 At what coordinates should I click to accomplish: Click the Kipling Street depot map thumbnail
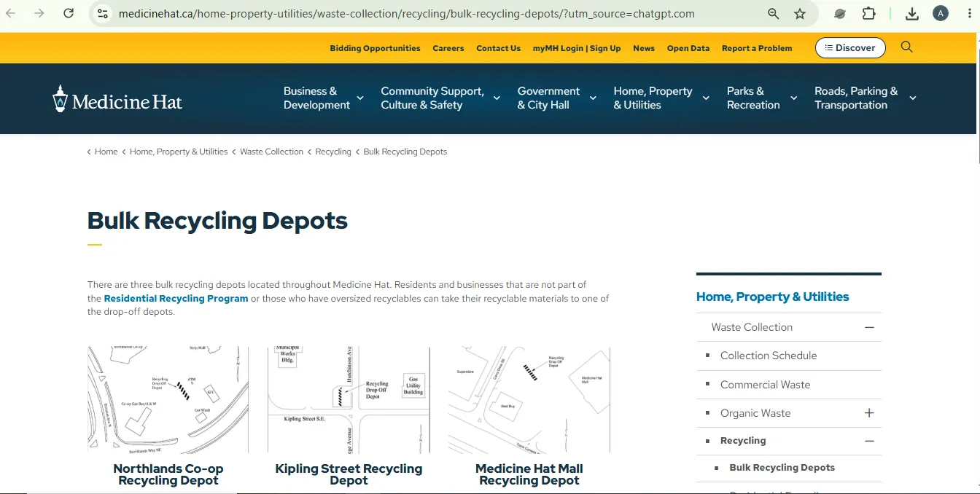click(x=349, y=400)
